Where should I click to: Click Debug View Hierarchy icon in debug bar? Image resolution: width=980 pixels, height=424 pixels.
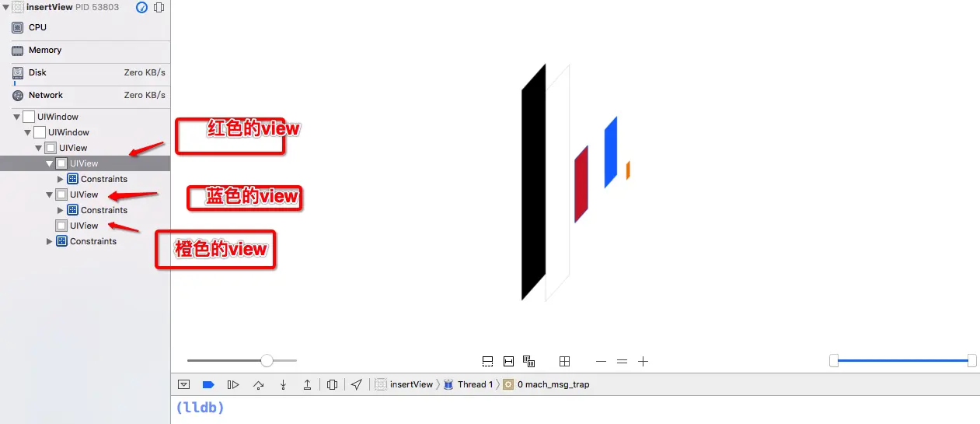(332, 384)
